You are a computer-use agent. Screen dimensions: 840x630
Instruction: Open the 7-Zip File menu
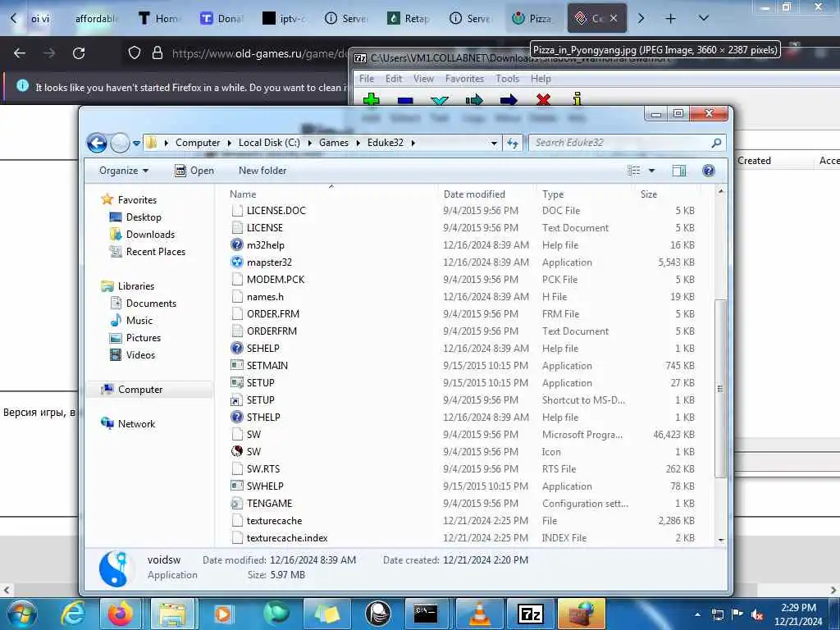click(x=367, y=79)
